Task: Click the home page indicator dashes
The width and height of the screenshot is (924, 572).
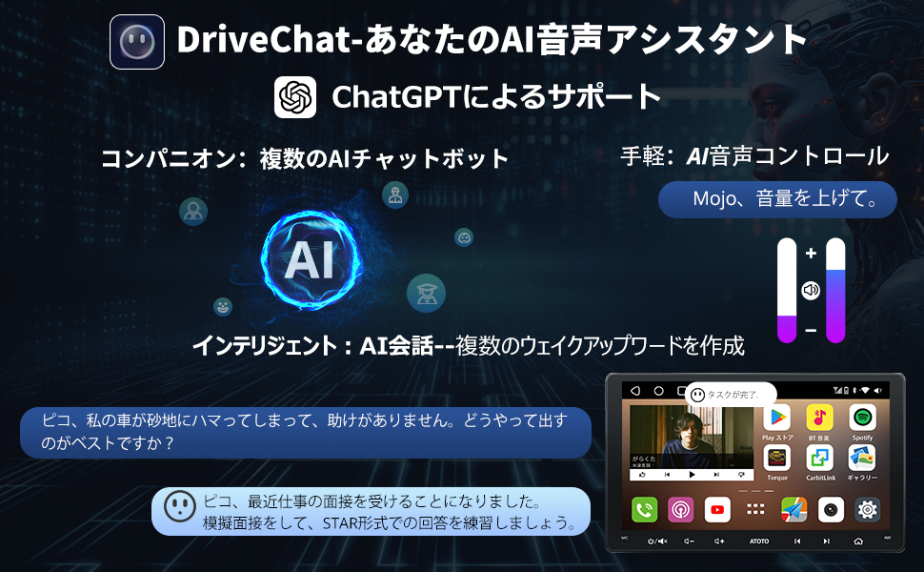Action: click(x=756, y=491)
